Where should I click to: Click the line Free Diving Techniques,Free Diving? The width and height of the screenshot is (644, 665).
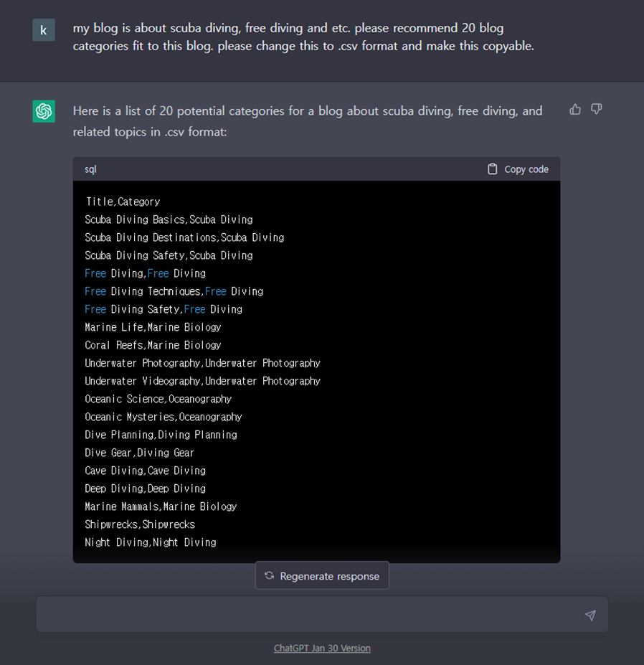coord(174,291)
